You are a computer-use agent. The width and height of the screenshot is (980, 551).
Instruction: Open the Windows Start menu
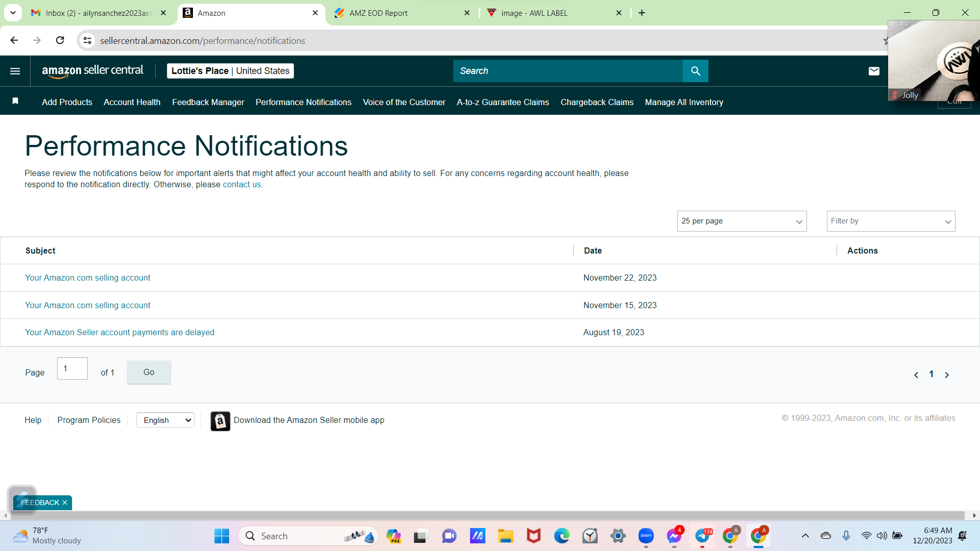222,536
